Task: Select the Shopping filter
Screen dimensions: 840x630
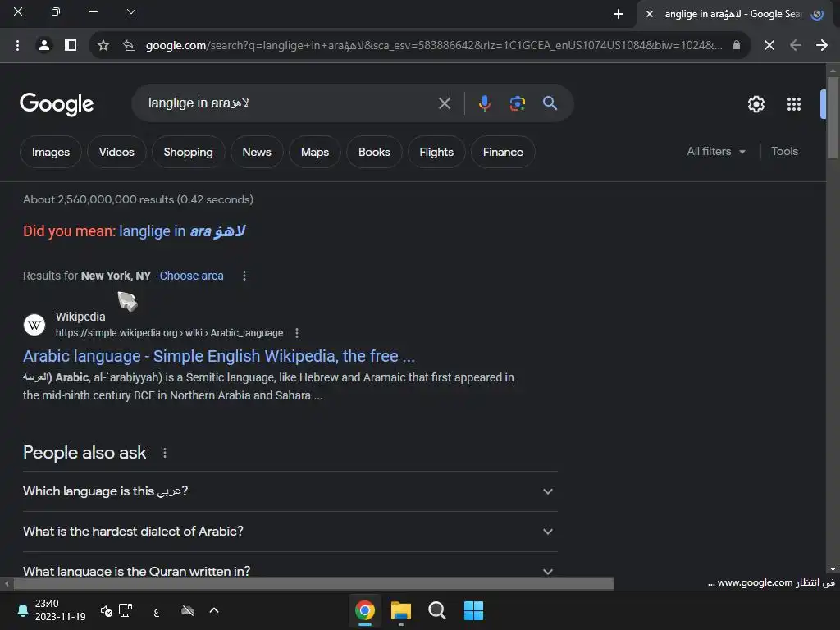Action: coord(188,152)
